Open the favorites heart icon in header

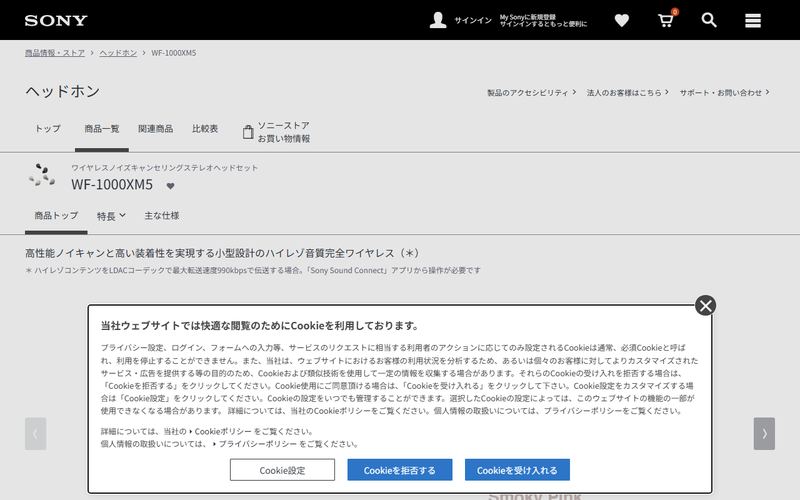621,20
